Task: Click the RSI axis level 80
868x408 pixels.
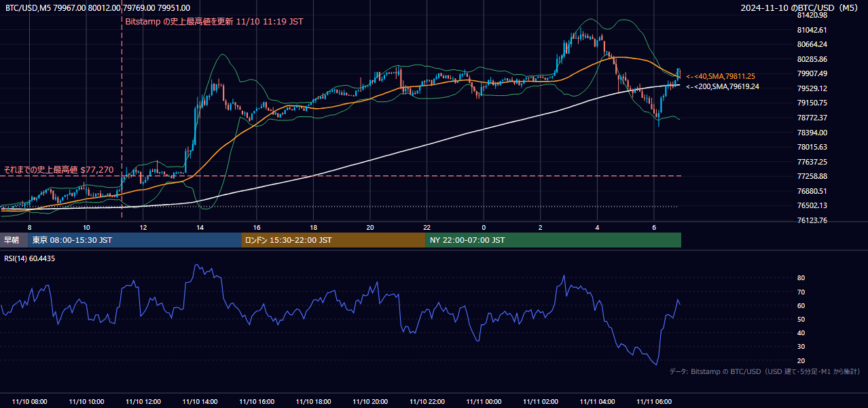Action: (x=801, y=278)
